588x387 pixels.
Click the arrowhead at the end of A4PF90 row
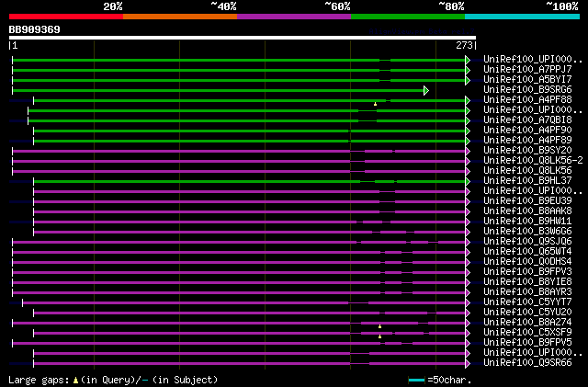click(x=468, y=131)
